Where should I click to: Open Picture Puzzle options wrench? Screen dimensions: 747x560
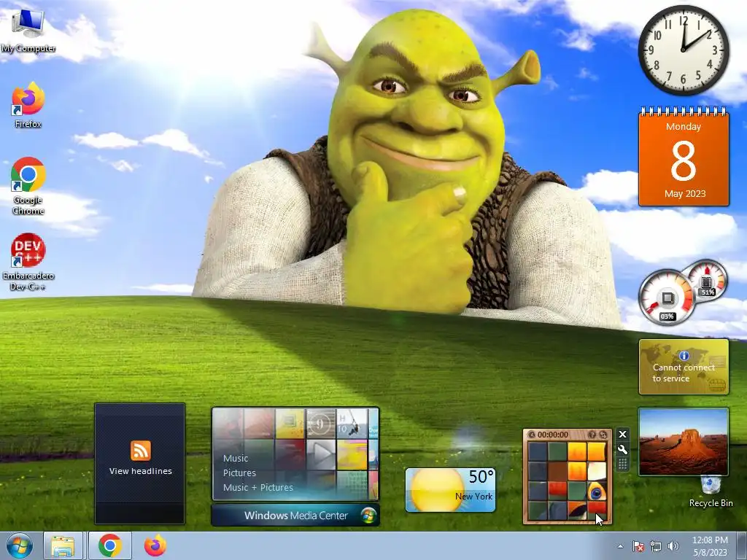(622, 449)
